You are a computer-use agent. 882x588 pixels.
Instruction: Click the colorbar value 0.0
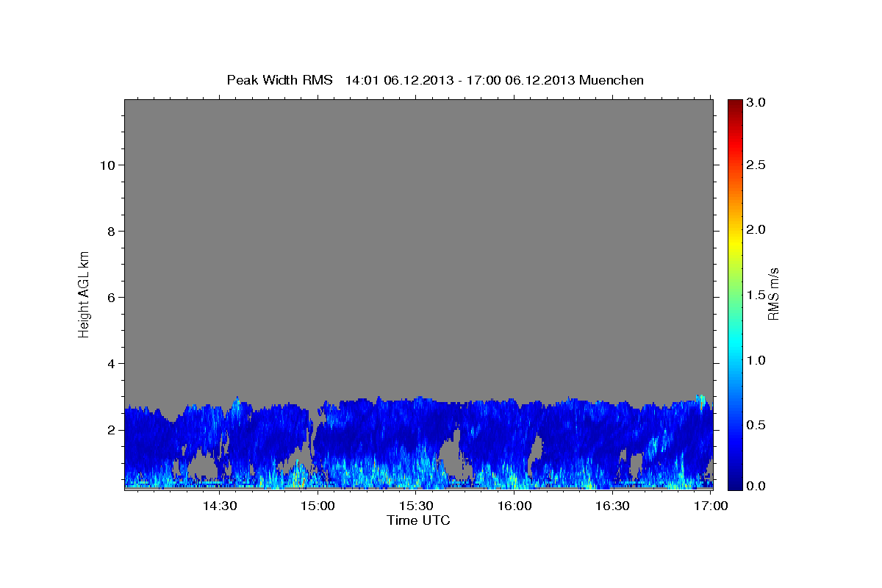point(756,486)
